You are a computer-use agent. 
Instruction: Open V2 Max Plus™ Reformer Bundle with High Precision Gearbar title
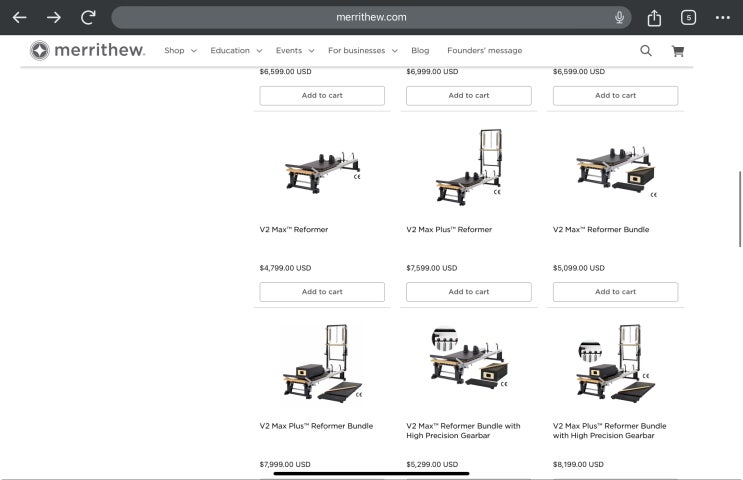click(609, 431)
